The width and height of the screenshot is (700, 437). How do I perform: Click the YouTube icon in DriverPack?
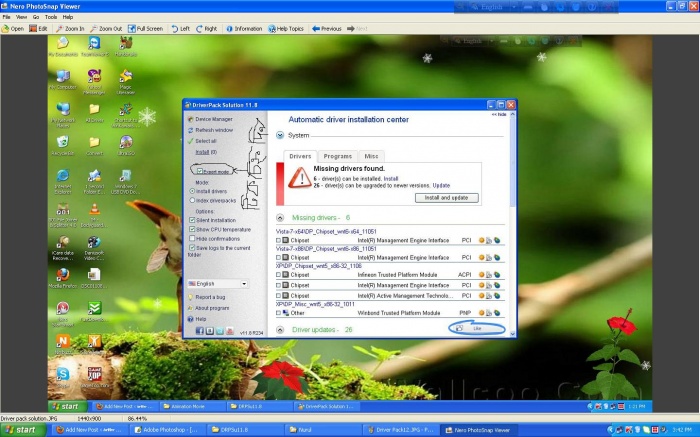229,331
